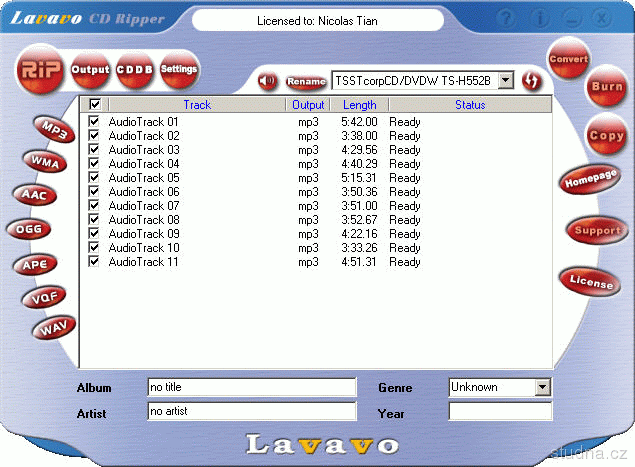Click the Artist text field
The height and width of the screenshot is (467, 635).
pos(252,411)
